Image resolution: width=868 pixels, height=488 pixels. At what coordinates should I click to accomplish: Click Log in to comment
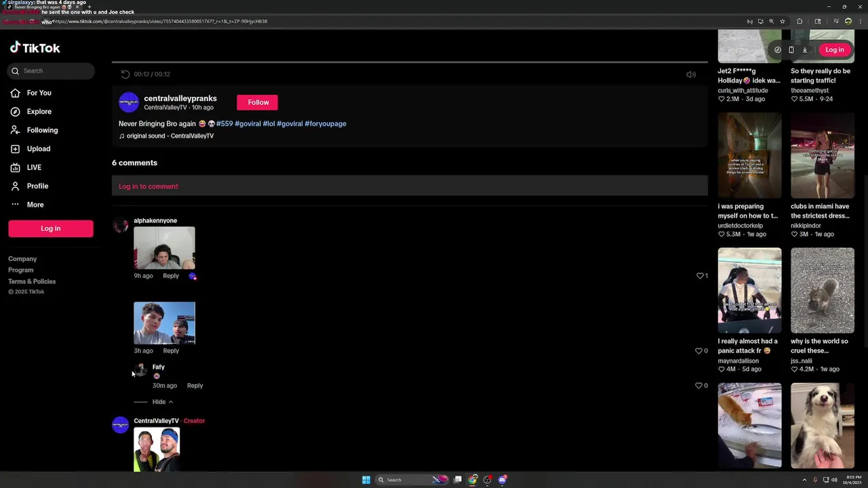click(x=149, y=186)
